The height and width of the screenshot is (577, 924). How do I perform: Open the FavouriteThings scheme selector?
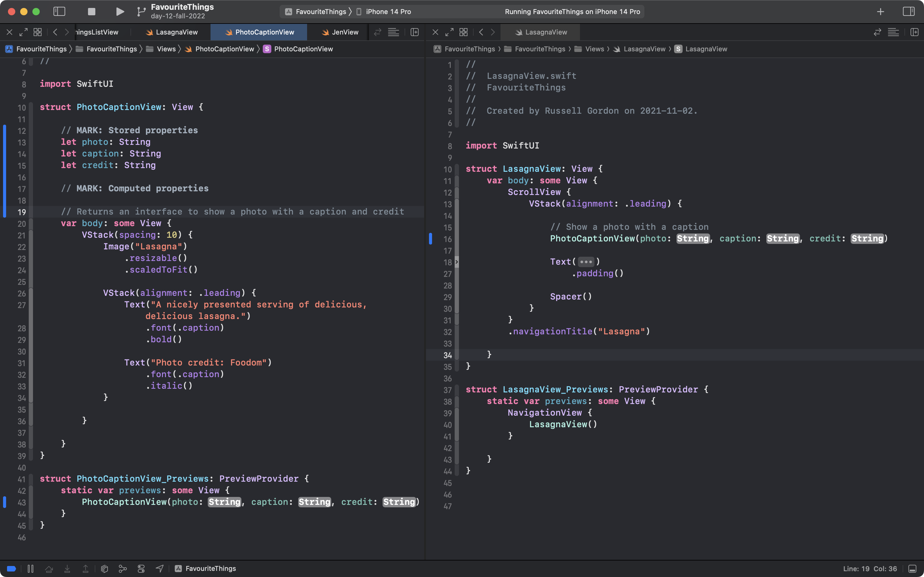[x=321, y=11]
